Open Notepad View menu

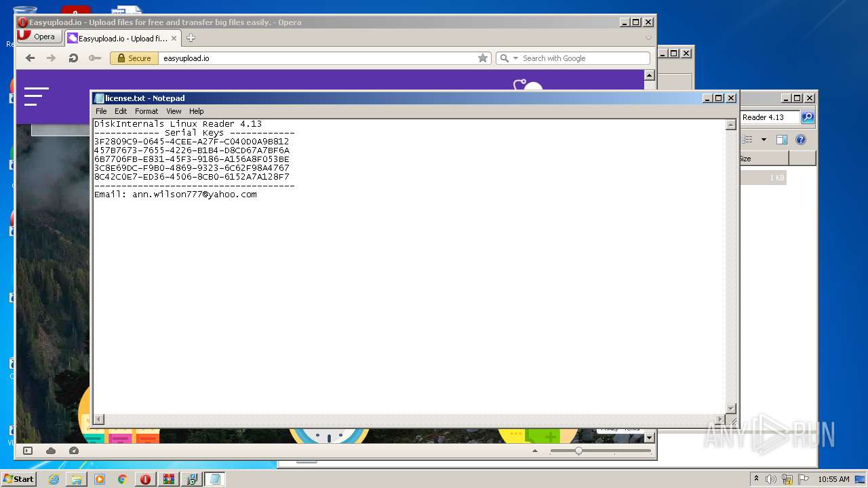tap(174, 111)
